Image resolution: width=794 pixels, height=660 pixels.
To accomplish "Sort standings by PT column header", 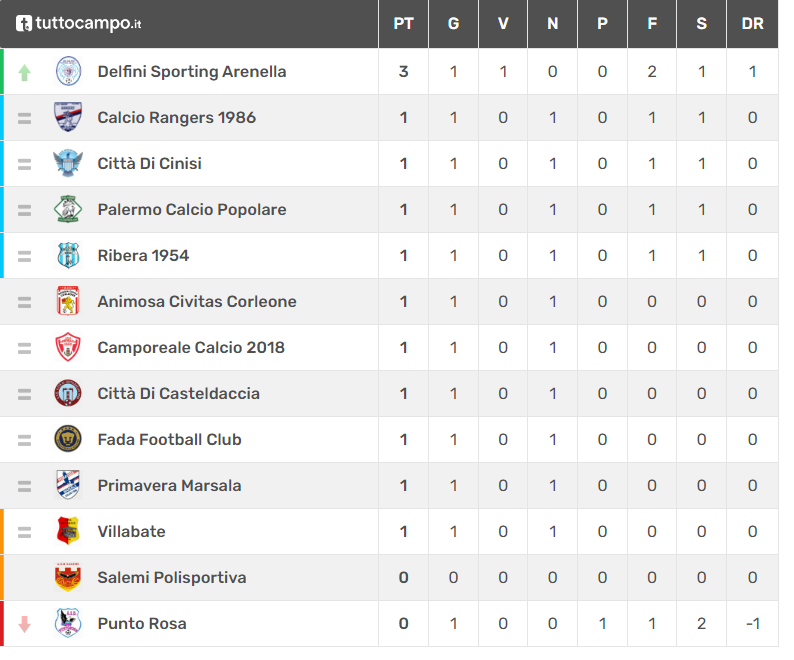I will pos(404,24).
